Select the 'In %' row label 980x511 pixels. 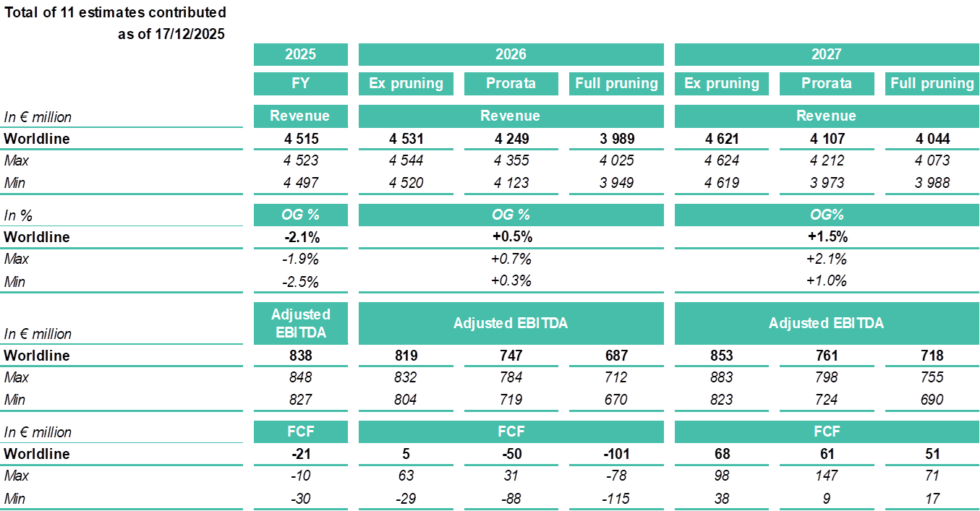18,215
